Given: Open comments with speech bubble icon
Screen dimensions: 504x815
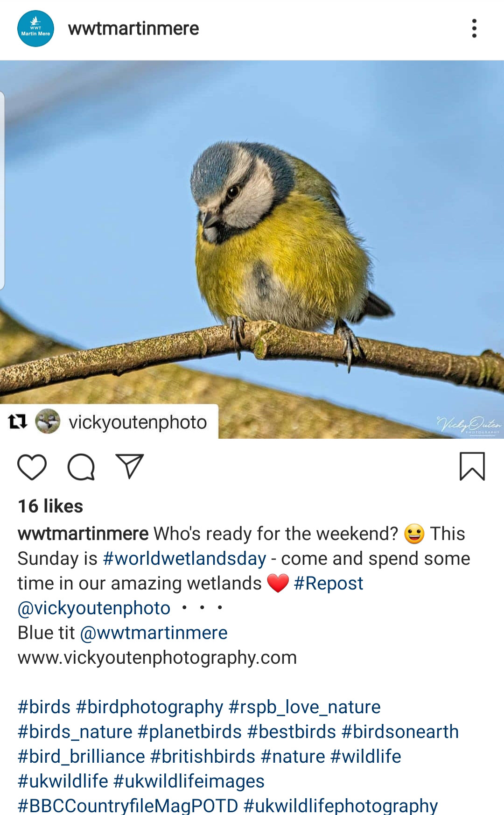Looking at the screenshot, I should pos(81,467).
